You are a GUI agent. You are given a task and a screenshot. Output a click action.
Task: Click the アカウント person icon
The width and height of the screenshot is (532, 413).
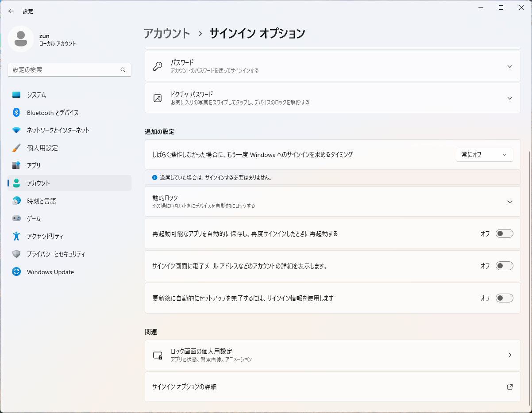click(x=16, y=183)
